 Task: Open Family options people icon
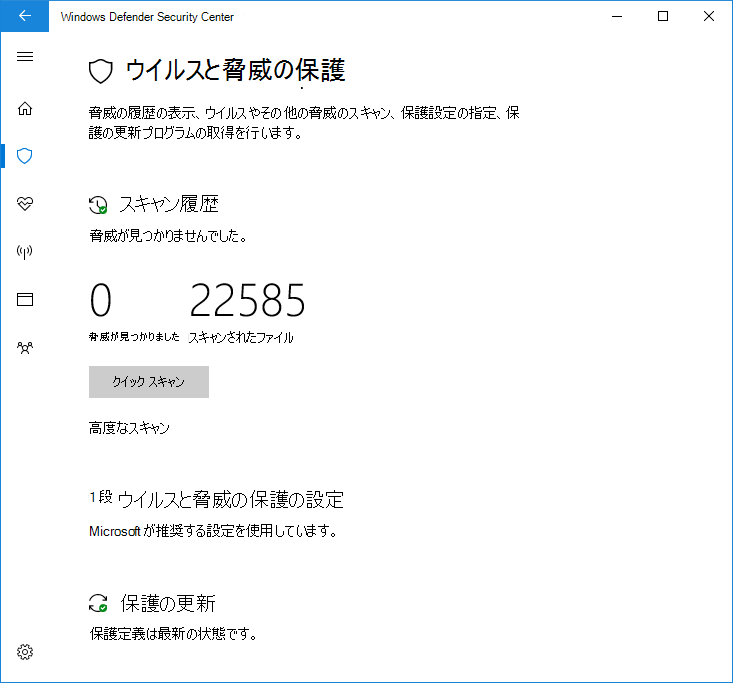pyautogui.click(x=25, y=347)
